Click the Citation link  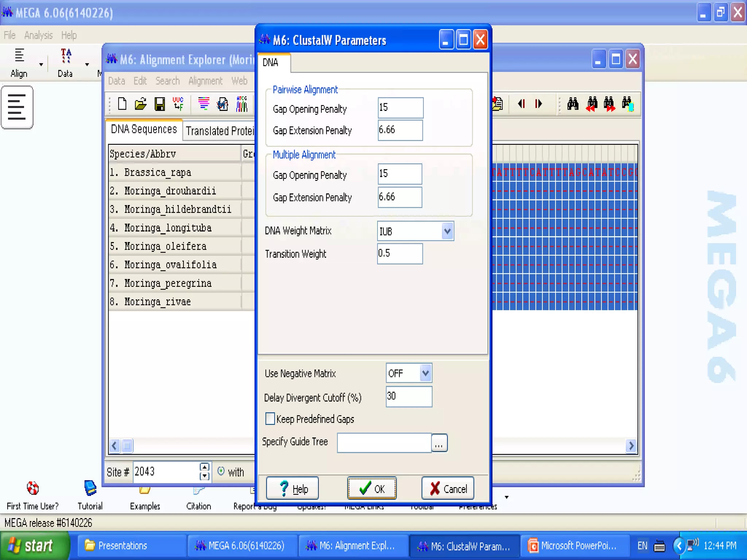[x=198, y=506]
